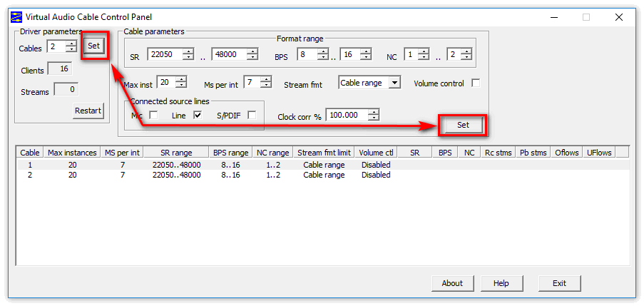The width and height of the screenshot is (644, 306).
Task: Click the NC range column header
Action: point(273,153)
